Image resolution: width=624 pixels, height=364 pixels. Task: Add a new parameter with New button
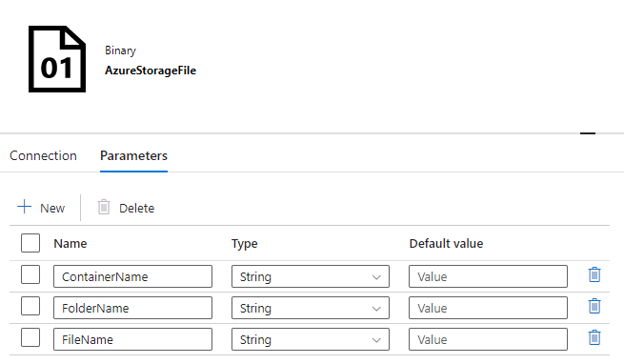(41, 208)
